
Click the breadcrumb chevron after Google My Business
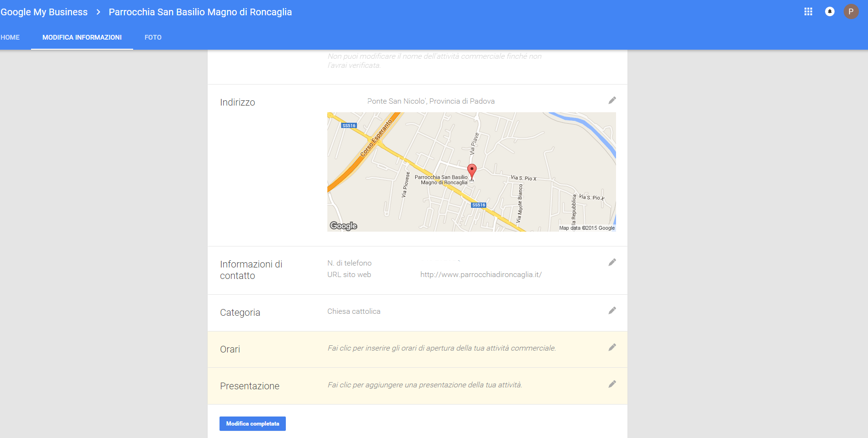pos(98,12)
